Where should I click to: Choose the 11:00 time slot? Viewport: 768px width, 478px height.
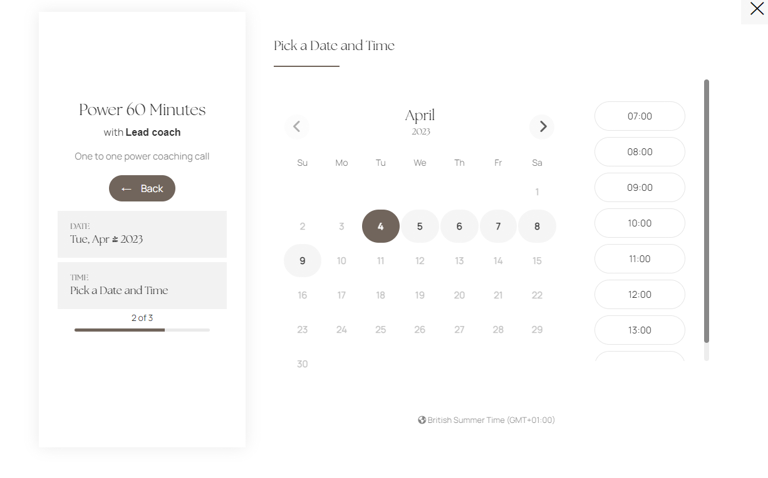(x=639, y=259)
